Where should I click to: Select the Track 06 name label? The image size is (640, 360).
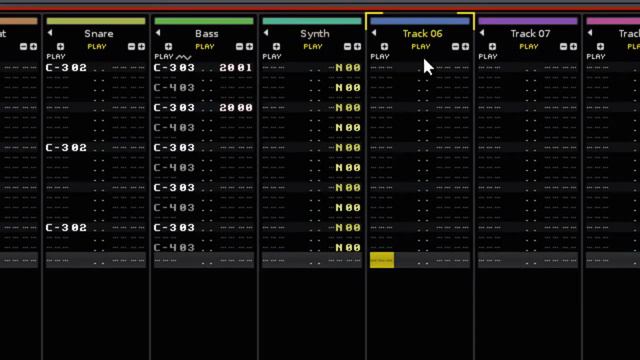[x=422, y=33]
